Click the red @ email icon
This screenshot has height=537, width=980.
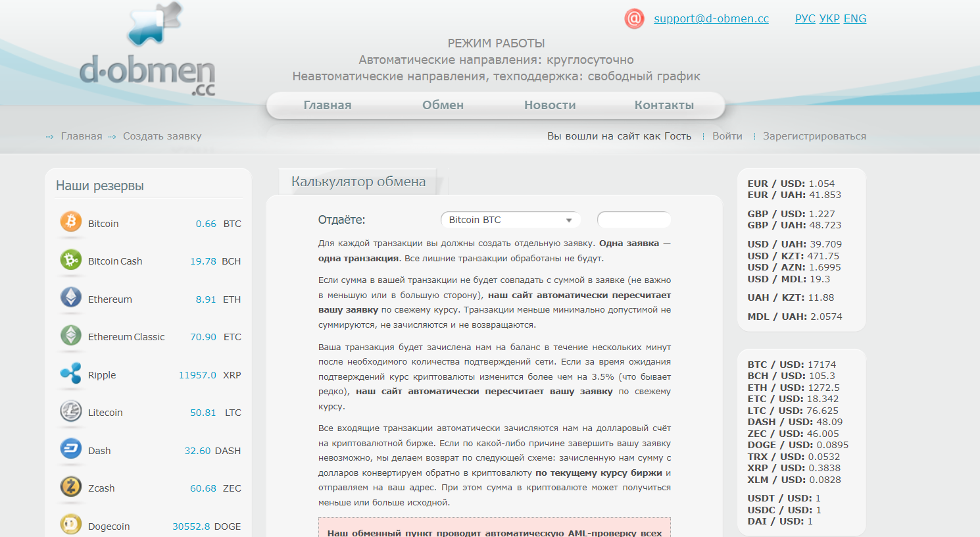point(634,18)
